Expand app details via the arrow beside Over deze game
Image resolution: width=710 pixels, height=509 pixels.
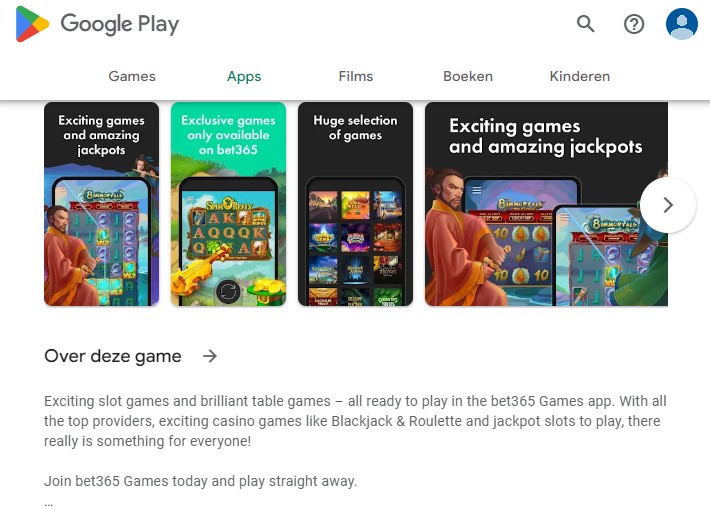coord(210,356)
